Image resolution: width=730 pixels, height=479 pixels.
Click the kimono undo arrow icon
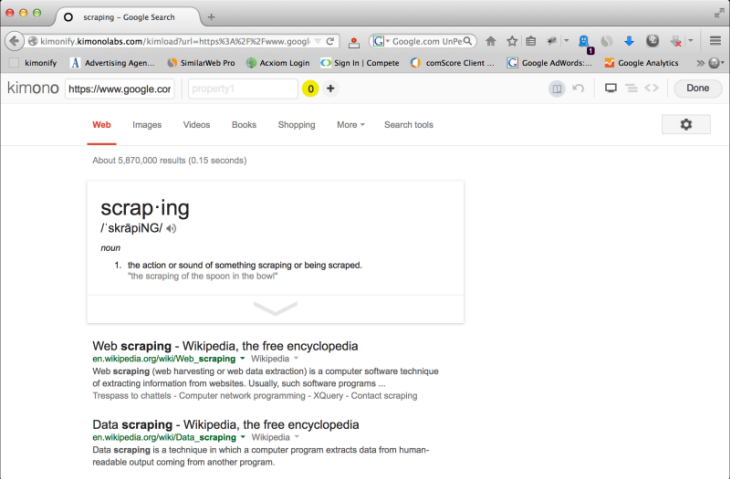[x=578, y=89]
